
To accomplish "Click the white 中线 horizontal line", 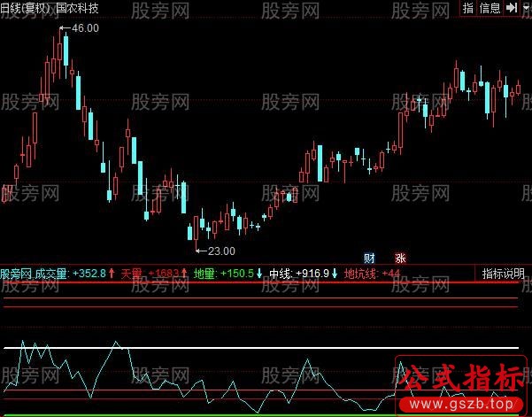I will [x=266, y=347].
